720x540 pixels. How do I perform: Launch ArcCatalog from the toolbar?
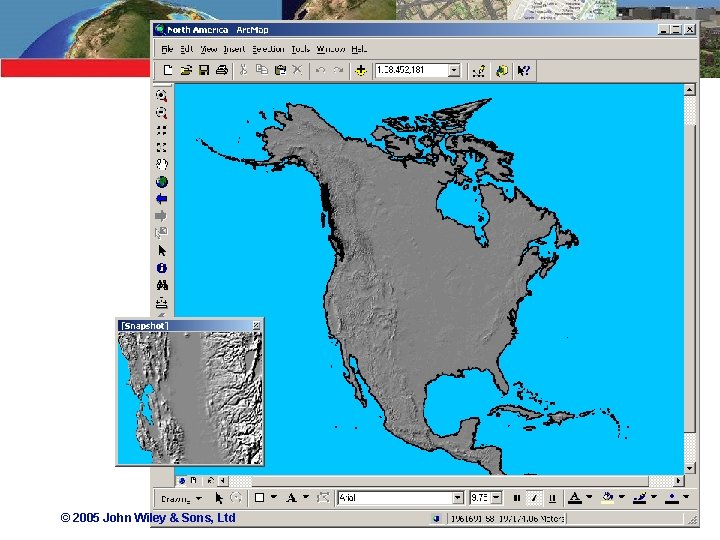(x=502, y=71)
